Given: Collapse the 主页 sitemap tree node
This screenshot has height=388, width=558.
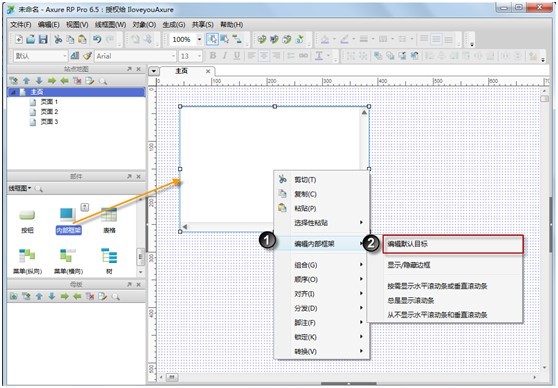Looking at the screenshot, I should [14, 92].
